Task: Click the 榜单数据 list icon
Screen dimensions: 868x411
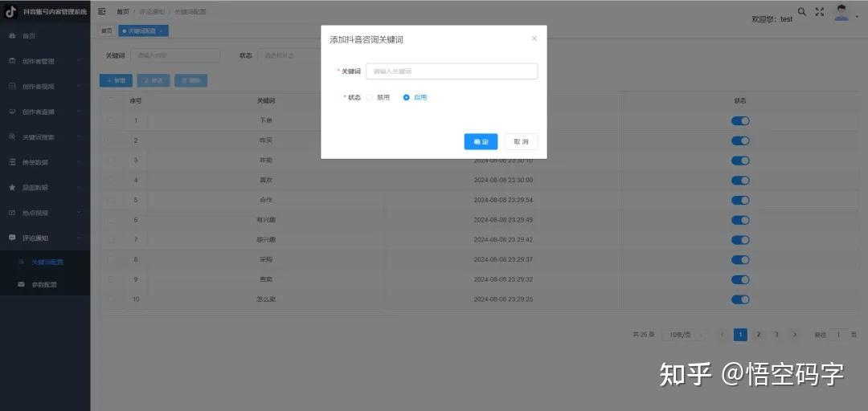Action: pyautogui.click(x=12, y=162)
